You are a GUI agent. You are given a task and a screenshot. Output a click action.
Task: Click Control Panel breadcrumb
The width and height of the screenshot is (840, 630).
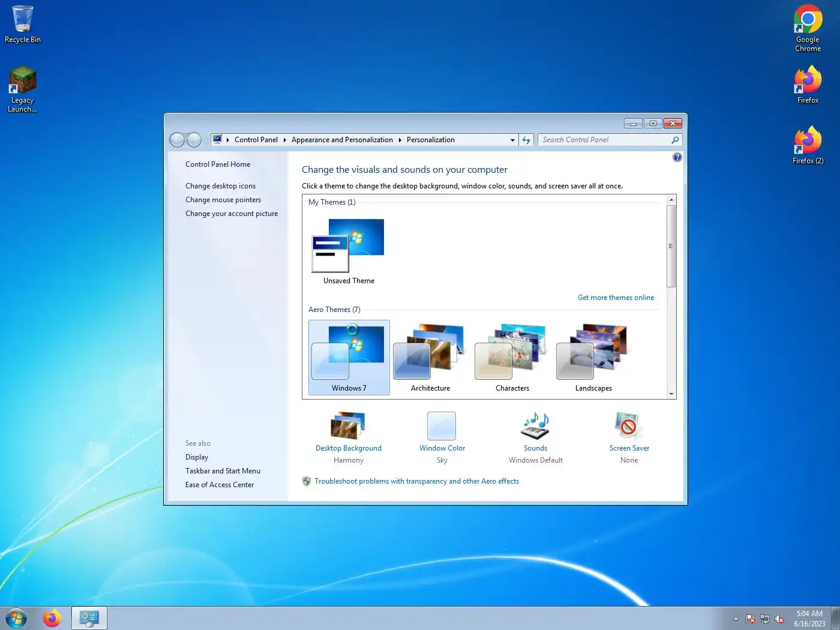tap(256, 140)
